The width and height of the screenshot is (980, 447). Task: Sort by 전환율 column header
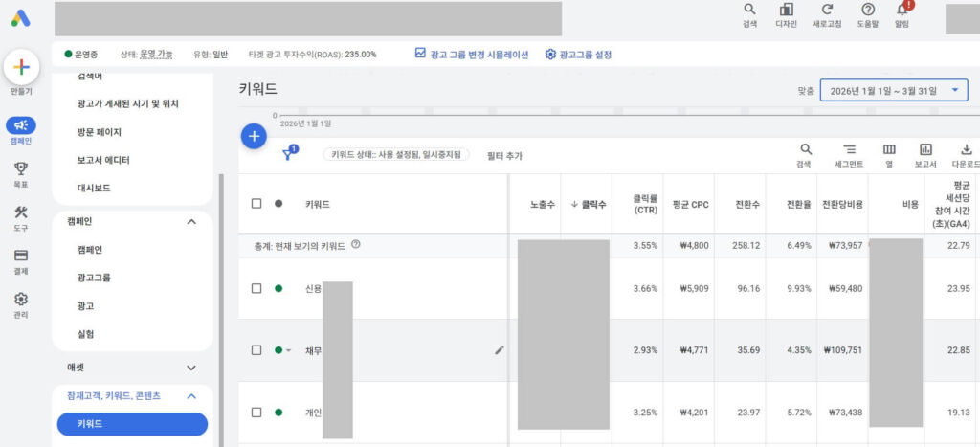pos(799,205)
